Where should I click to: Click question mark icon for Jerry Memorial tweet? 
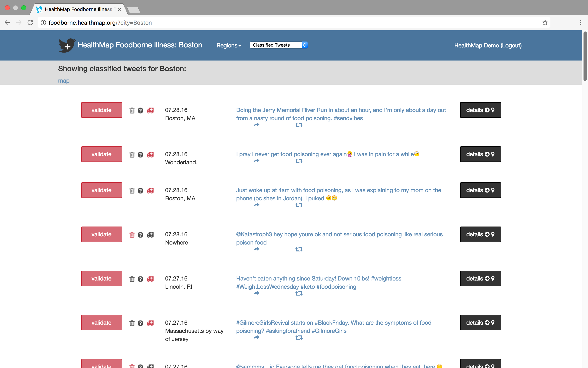140,110
